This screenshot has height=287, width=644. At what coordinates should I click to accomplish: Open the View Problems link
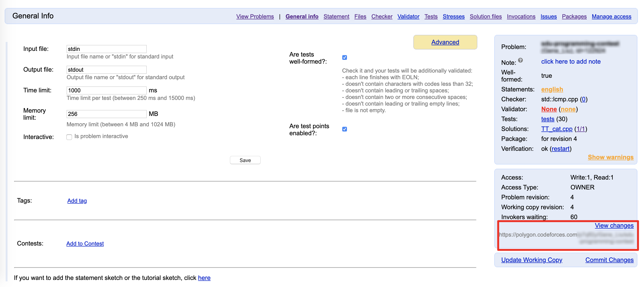255,16
